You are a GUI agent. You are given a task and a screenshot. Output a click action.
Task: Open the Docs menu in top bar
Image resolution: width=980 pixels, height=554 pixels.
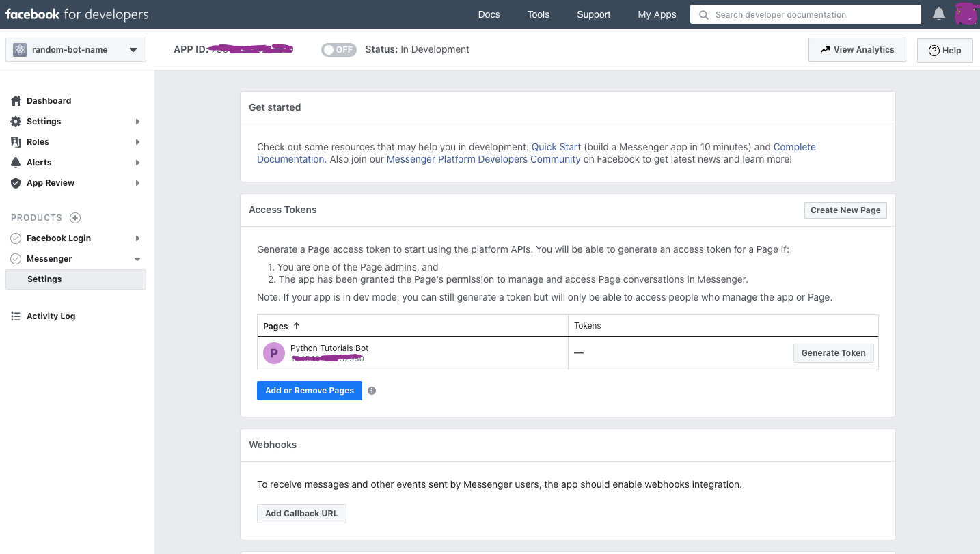pyautogui.click(x=489, y=14)
